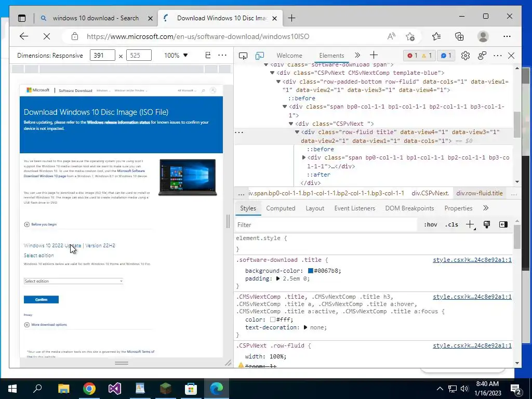Image resolution: width=532 pixels, height=399 pixels.
Task: Open the Dimensions Responsive dropdown
Action: (50, 55)
